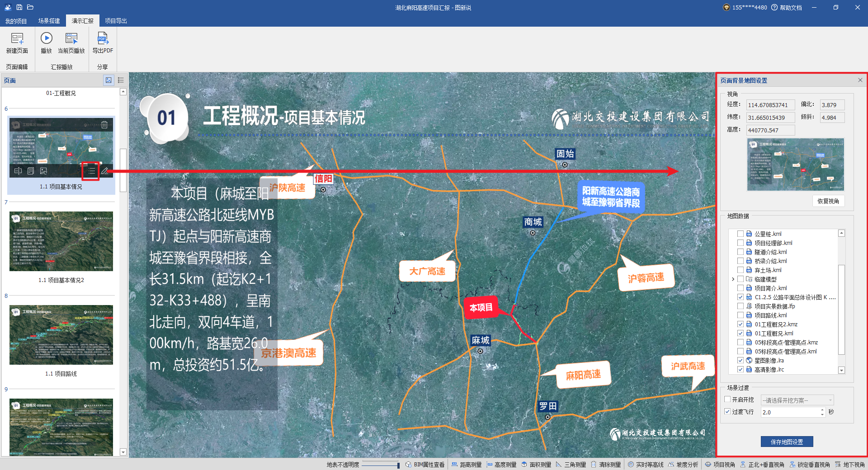
Task: Start presentation with the 播放 button
Action: coord(46,39)
